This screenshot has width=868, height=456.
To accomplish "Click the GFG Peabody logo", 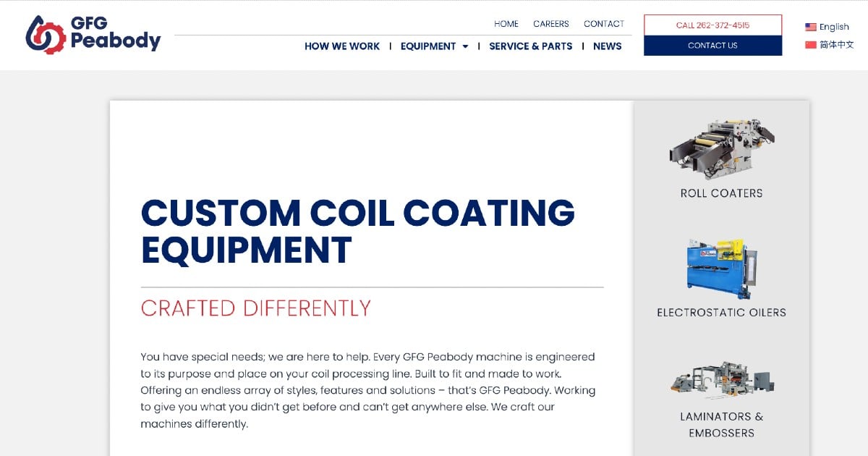I will [93, 35].
